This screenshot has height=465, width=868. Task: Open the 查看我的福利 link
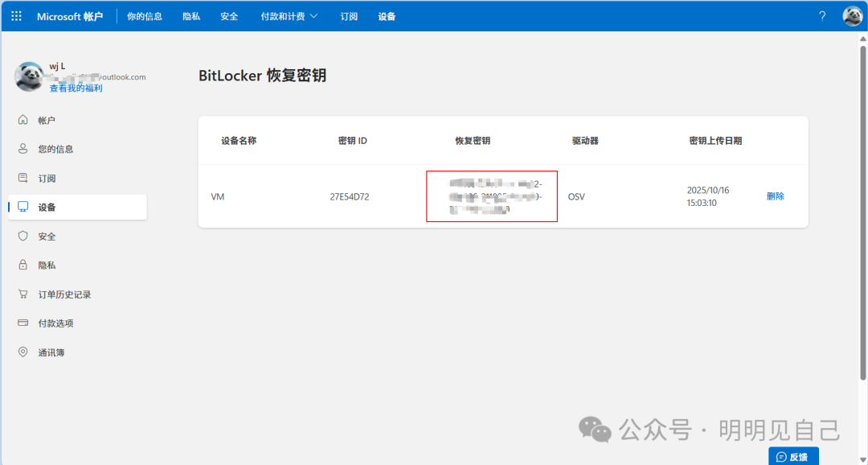point(76,88)
